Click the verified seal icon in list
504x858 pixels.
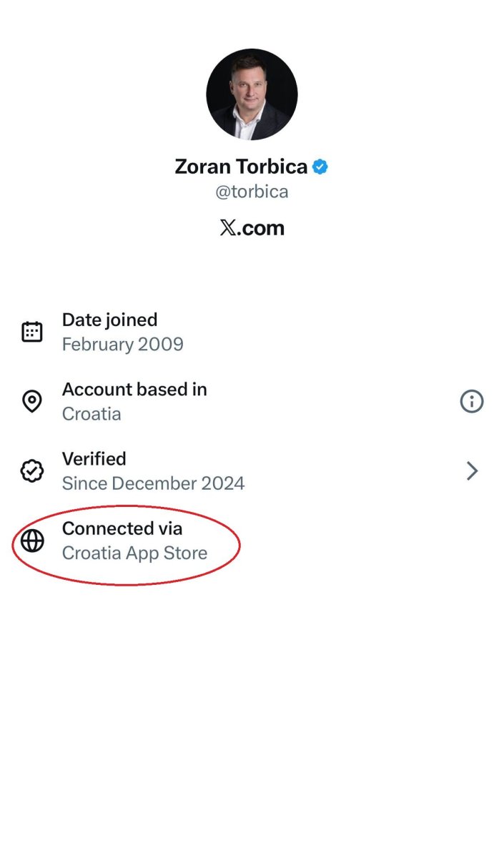coord(32,470)
